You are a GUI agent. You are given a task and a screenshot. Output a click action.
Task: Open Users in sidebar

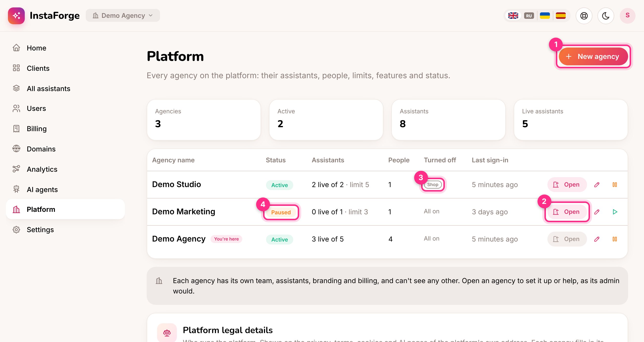tap(65, 108)
